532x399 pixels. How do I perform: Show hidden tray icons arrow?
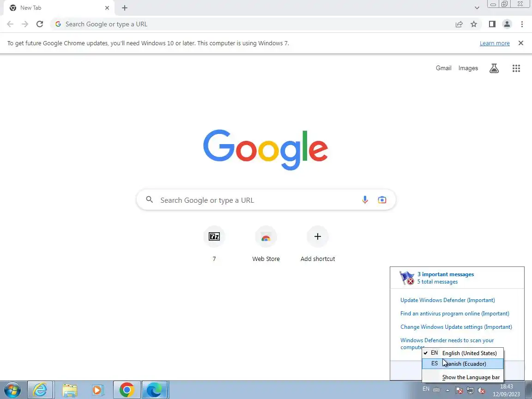[448, 391]
